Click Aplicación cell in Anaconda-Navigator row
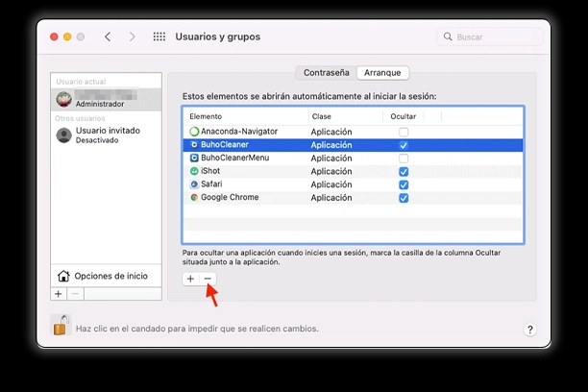This screenshot has width=588, height=392. 331,132
